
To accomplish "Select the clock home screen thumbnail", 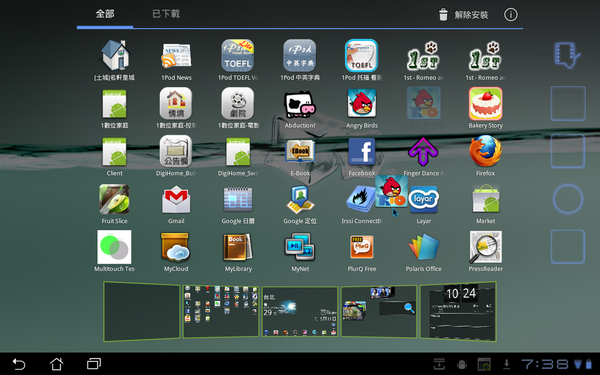I will coord(458,311).
